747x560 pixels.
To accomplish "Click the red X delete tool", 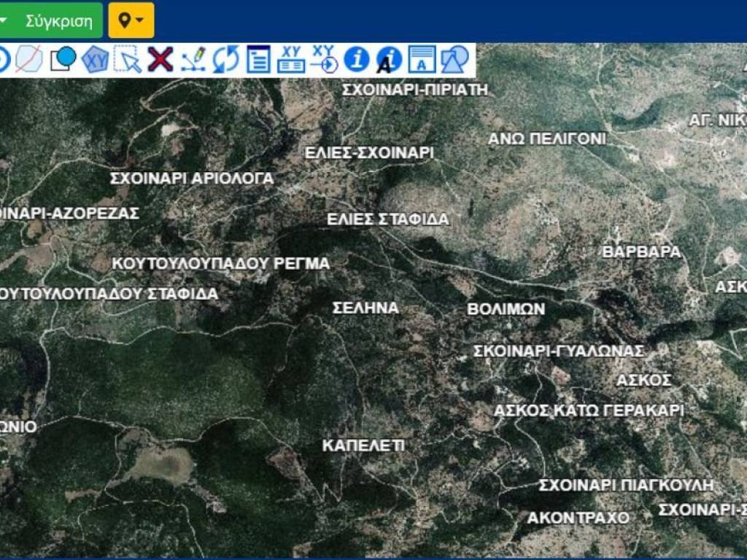I will tap(160, 59).
